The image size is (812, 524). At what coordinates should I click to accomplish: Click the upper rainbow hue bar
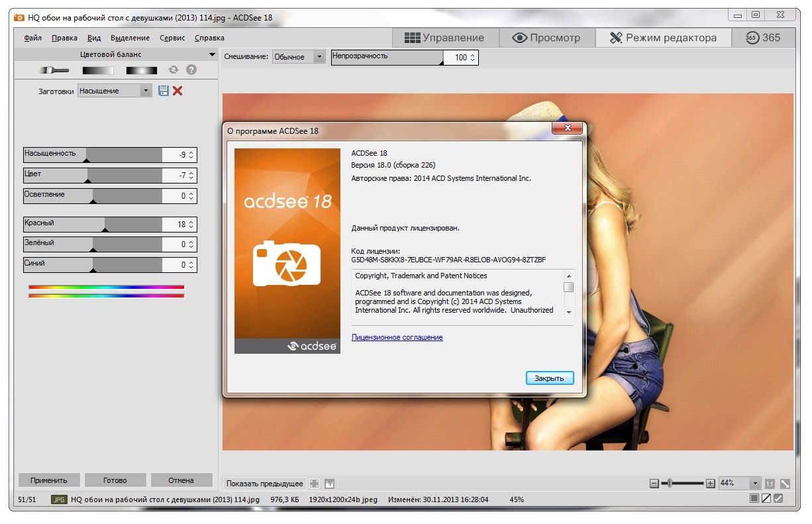point(107,287)
